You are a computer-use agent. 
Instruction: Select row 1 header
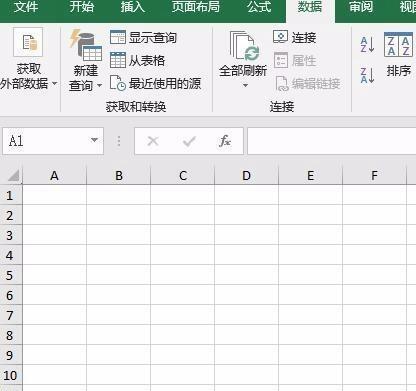point(11,195)
